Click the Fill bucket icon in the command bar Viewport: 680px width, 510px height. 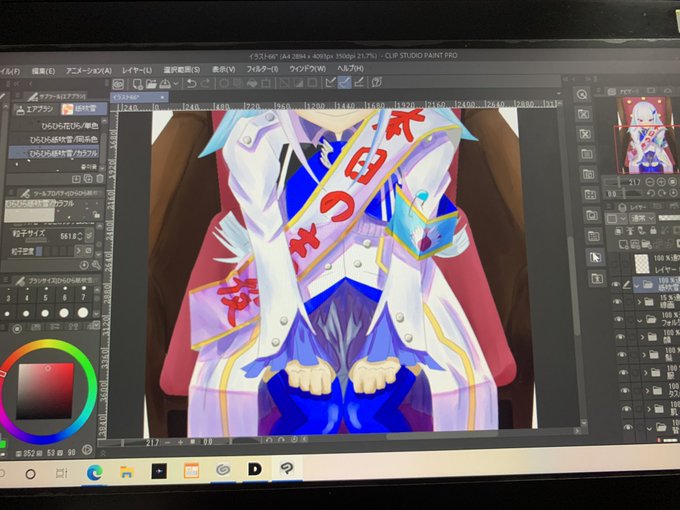coord(252,83)
